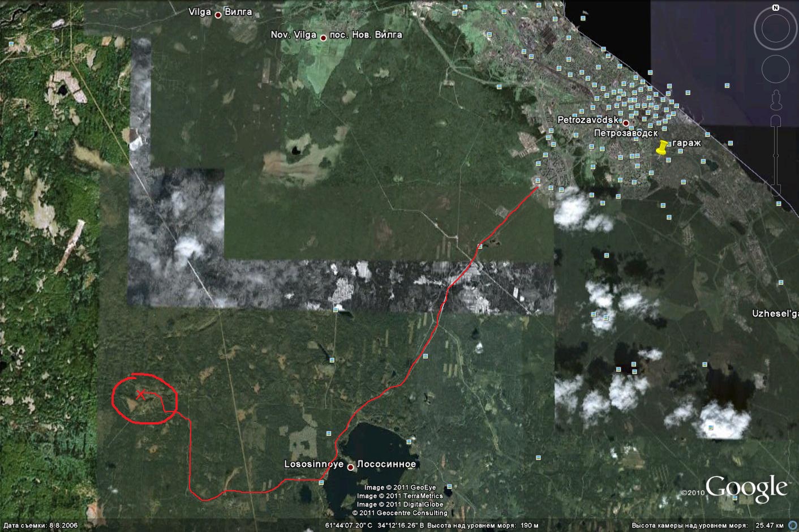Image resolution: width=799 pixels, height=532 pixels.
Task: Select the Street View pegman icon
Action: (776, 100)
